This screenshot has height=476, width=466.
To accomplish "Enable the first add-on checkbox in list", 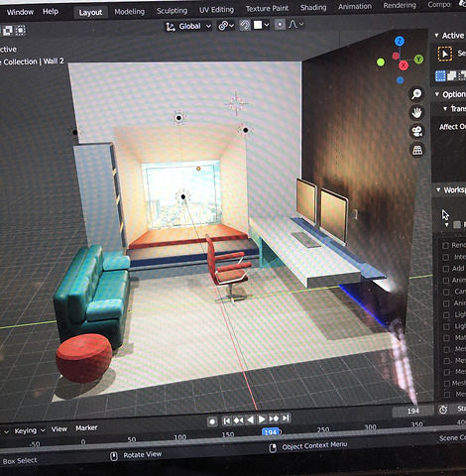I will (x=445, y=245).
